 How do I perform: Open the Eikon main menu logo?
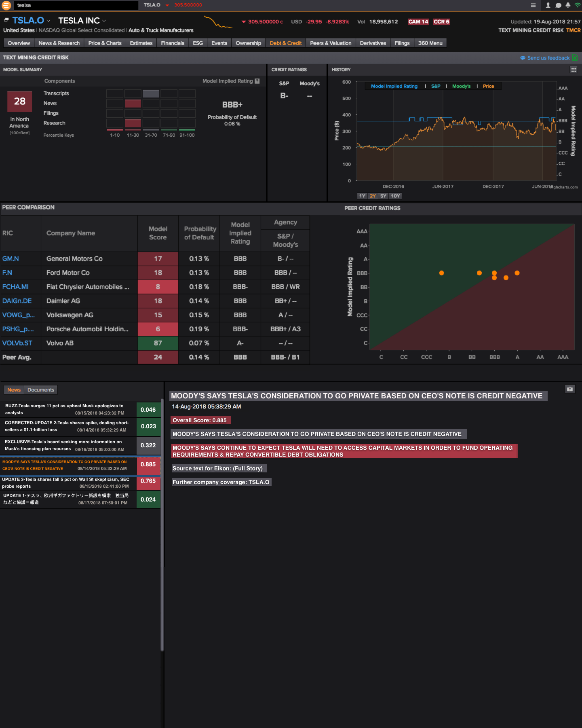coord(6,5)
